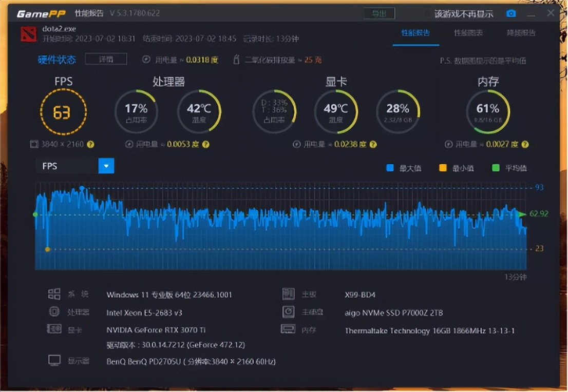The height and width of the screenshot is (392, 568).
Task: Click the 显卡 graphics card info icon
Action: pos(54,329)
